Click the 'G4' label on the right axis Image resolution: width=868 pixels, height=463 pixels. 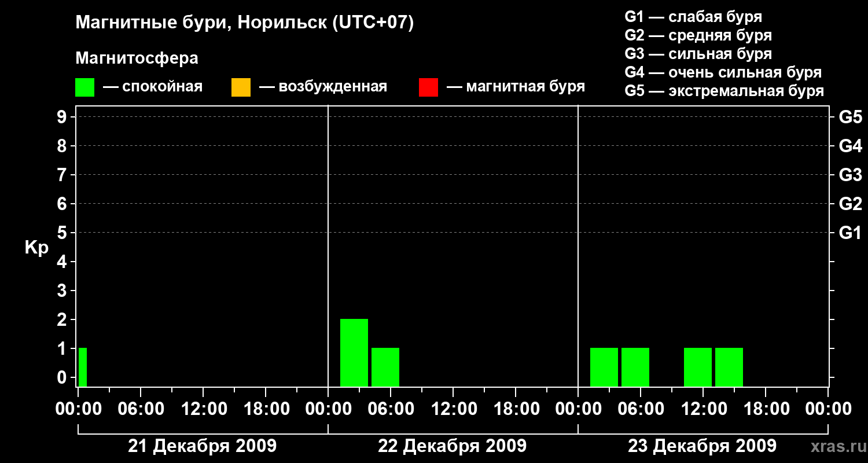point(851,146)
